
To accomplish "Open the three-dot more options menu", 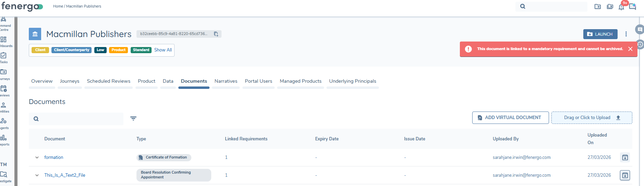I will (626, 34).
